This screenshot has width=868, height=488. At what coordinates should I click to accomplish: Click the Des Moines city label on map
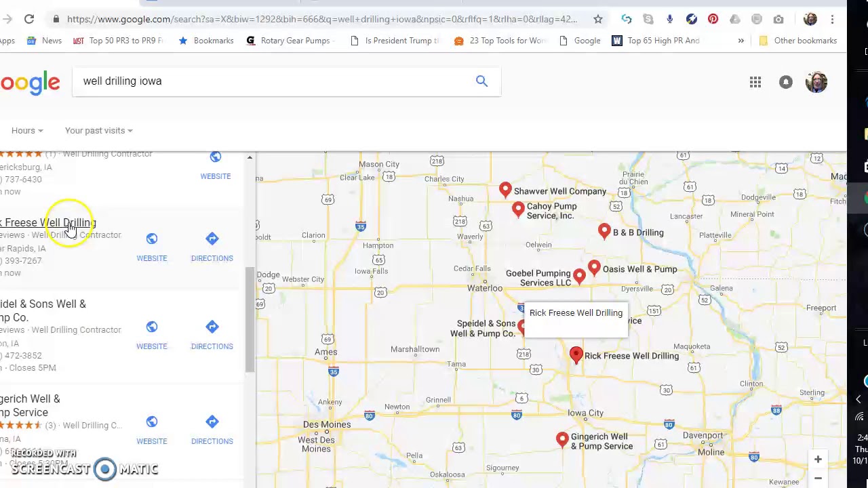tap(327, 424)
